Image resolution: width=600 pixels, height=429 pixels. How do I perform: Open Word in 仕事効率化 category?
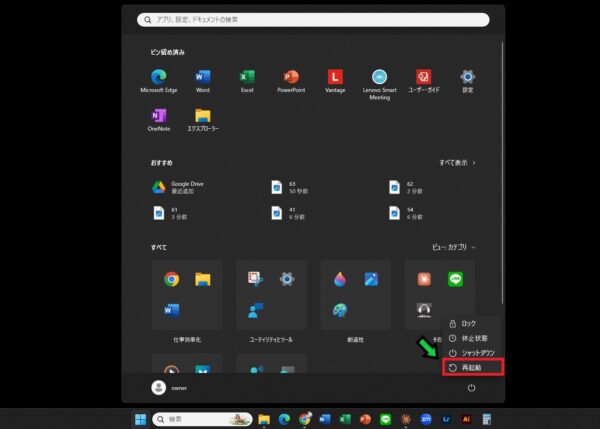[x=171, y=310]
